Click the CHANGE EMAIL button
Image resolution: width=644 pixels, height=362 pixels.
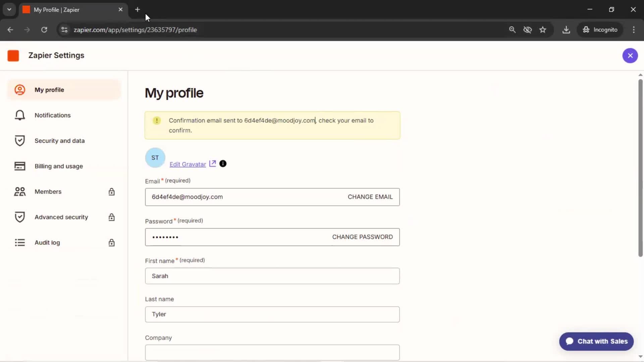click(370, 197)
